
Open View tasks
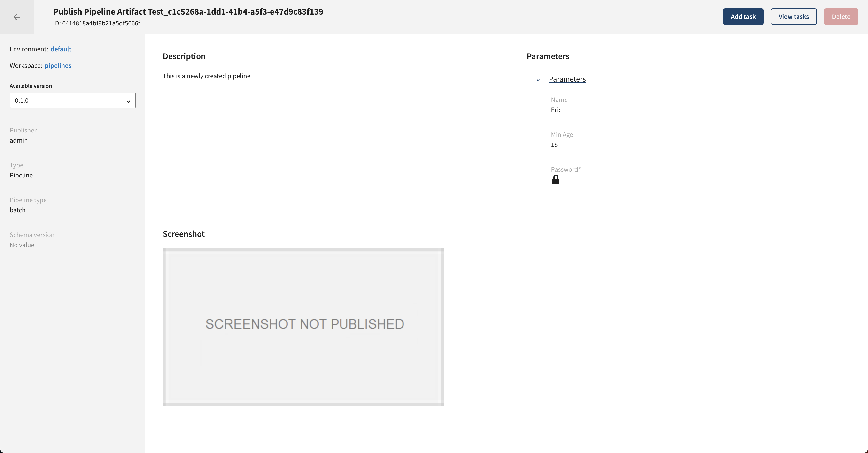pyautogui.click(x=794, y=16)
